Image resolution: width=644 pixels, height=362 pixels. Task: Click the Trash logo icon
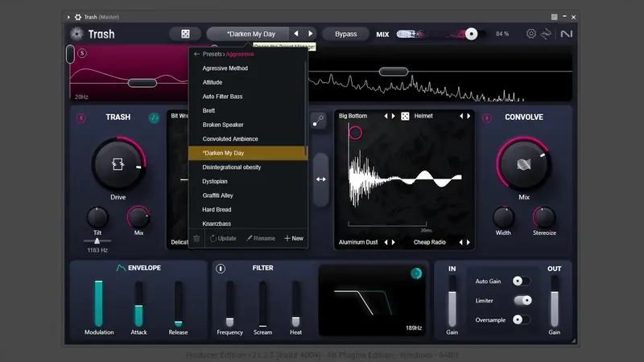[76, 34]
